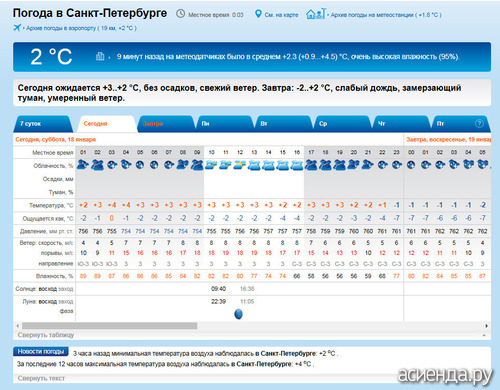Collapse news text via Свернуть текст
The image size is (500, 390).
click(x=41, y=378)
